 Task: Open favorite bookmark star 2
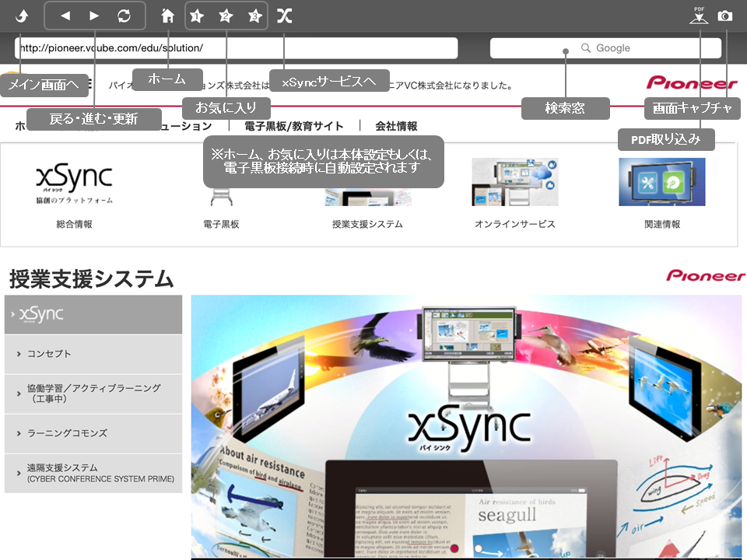point(226,16)
